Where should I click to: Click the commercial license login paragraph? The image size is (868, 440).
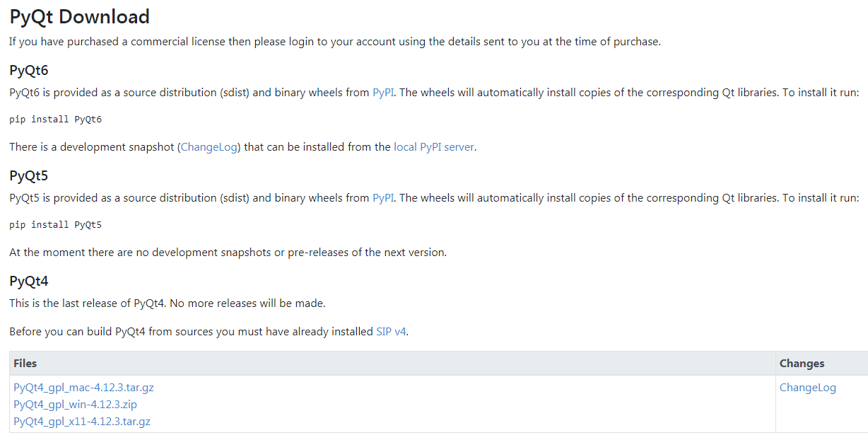(x=334, y=42)
